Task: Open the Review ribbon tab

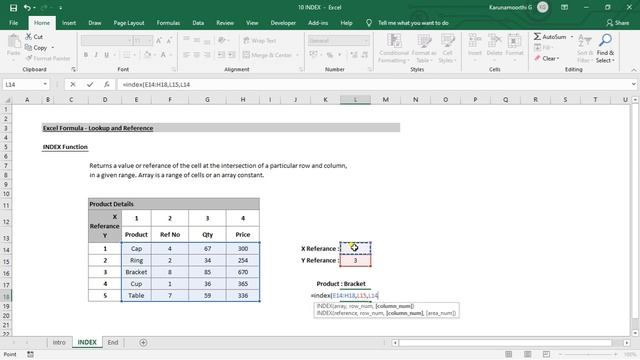Action: 225,23
